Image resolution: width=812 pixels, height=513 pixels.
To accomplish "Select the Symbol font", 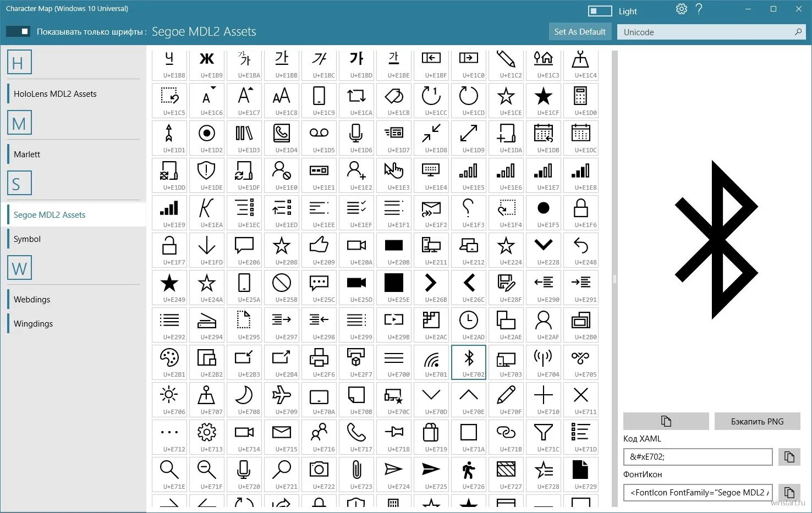I will tap(74, 239).
